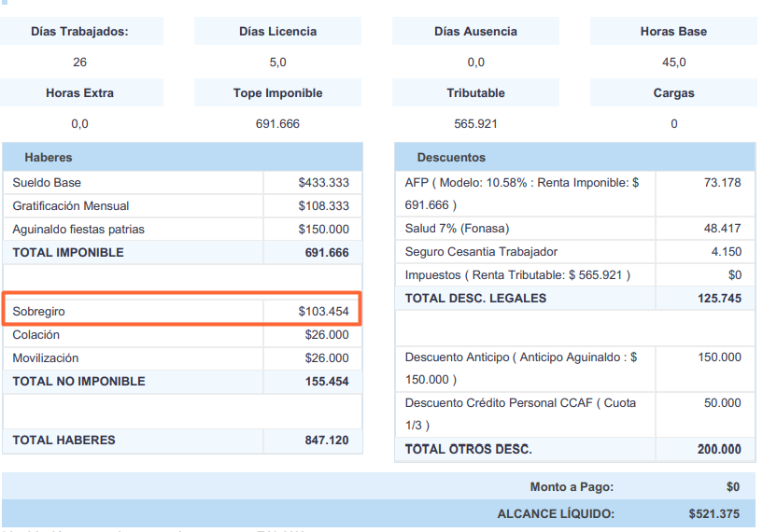Viewport: 763px width, 532px height.
Task: Select the Tope Imponible header cell
Action: pyautogui.click(x=278, y=93)
